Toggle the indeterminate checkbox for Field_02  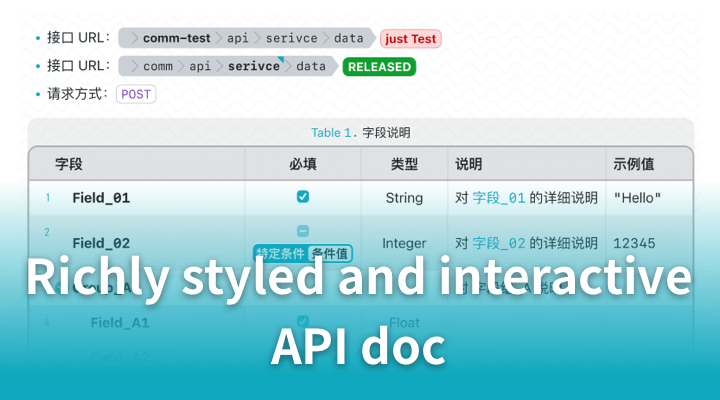click(x=303, y=231)
